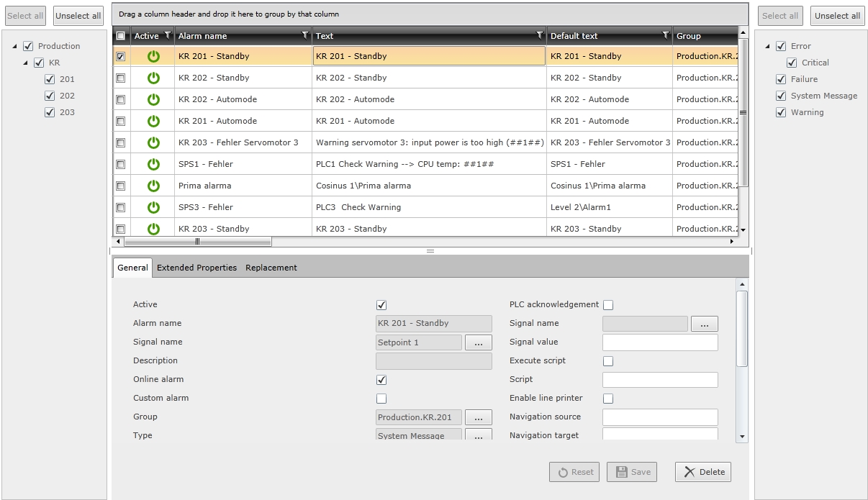Open the Replacement tab
Screen dimensions: 868x500
tap(271, 268)
